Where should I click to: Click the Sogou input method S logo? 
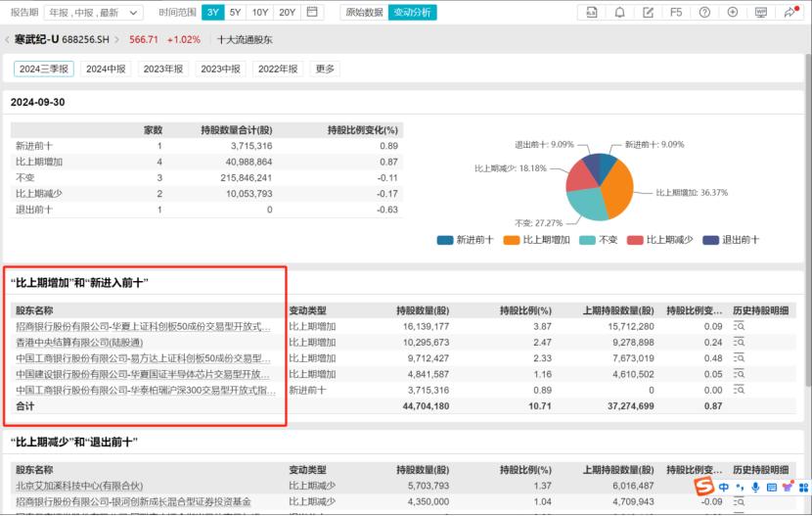(703, 487)
